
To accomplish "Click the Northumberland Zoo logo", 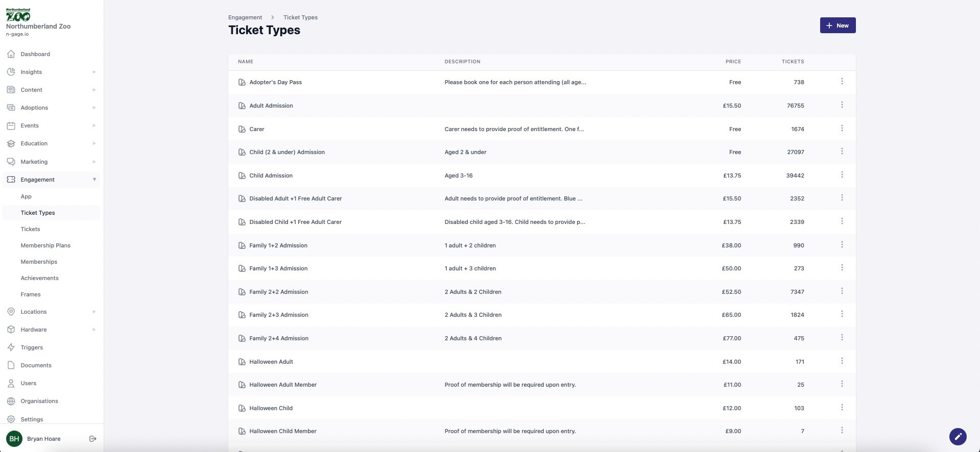I will point(18,15).
